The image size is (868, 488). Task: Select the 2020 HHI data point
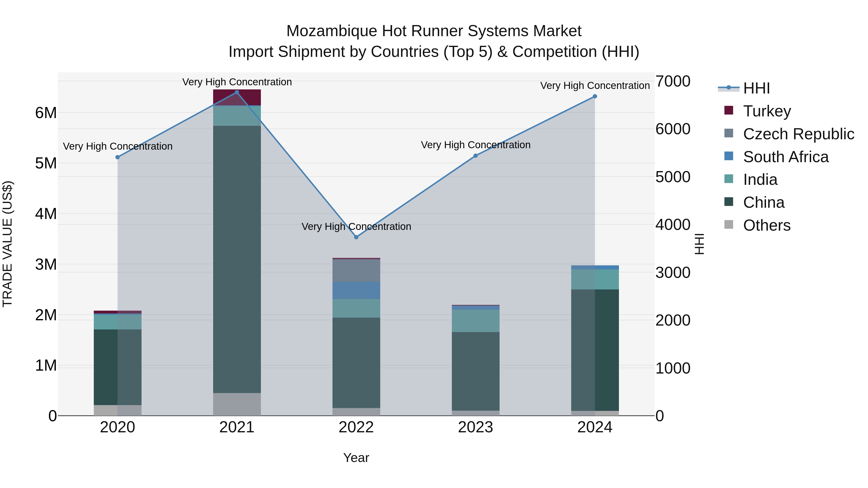point(118,157)
